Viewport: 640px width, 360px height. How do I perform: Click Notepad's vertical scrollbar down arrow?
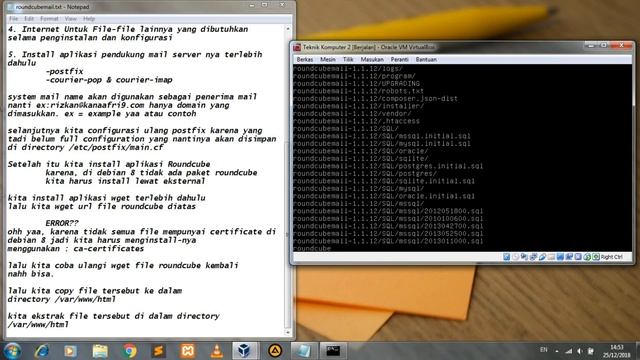(x=288, y=333)
